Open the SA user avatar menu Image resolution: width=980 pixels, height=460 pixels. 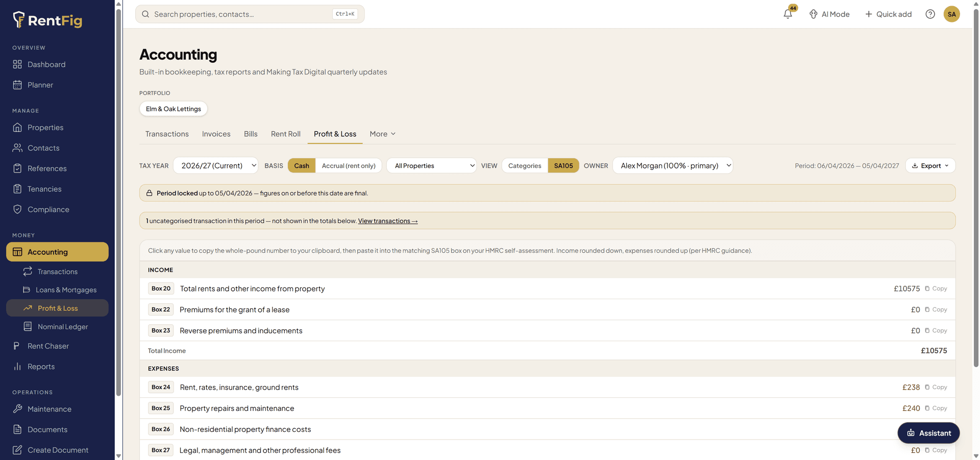pos(951,14)
